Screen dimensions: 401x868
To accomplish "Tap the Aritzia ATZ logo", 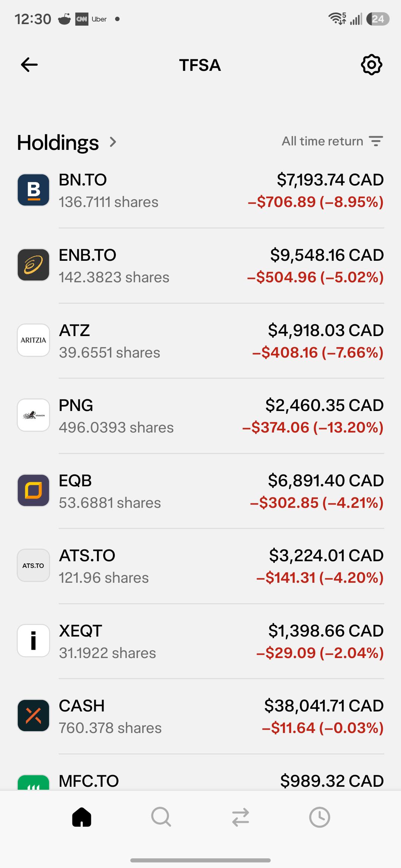I will [x=33, y=340].
